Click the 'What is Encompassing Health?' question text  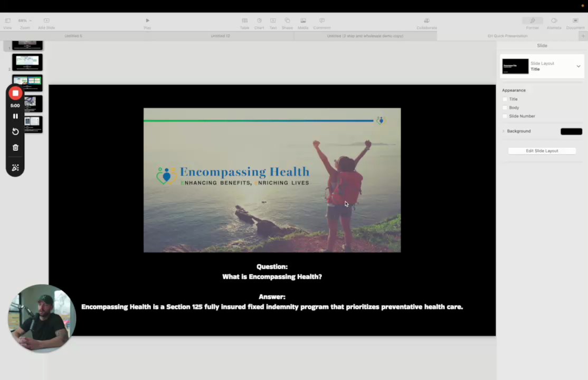272,277
